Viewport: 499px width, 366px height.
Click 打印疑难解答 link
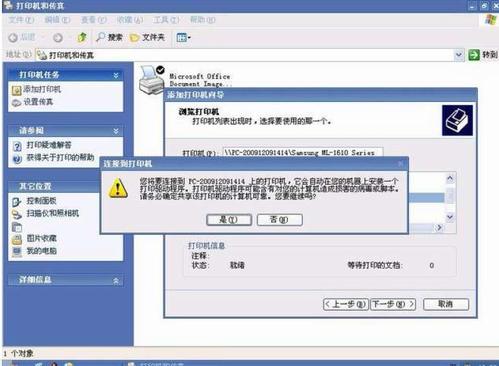click(x=49, y=145)
